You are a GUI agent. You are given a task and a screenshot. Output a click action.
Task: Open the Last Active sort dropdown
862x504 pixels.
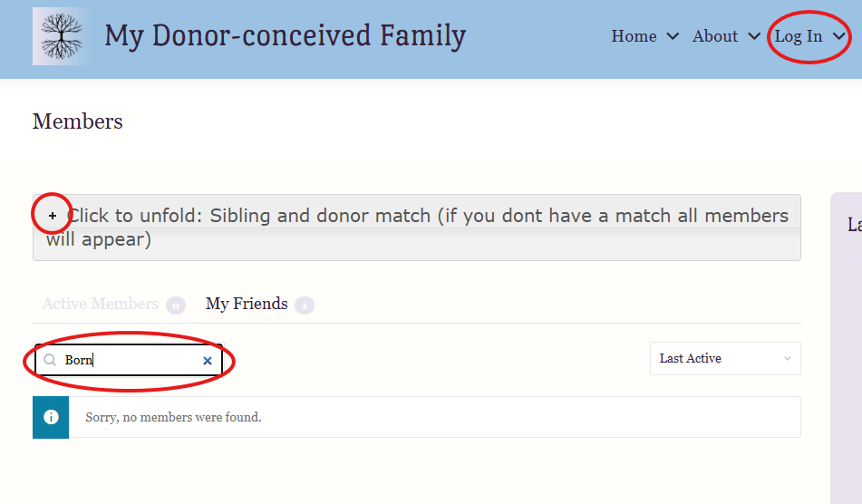[725, 358]
